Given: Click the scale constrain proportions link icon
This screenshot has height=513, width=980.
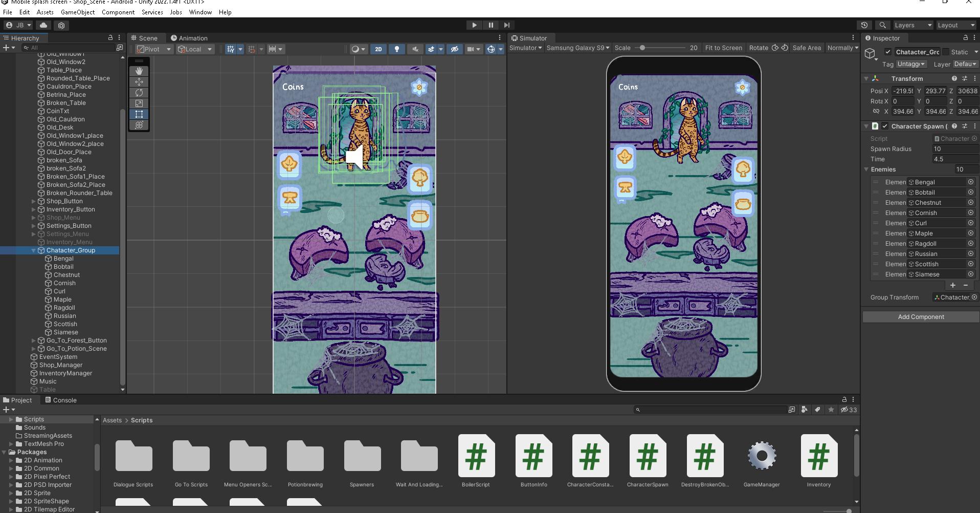Looking at the screenshot, I should 876,111.
